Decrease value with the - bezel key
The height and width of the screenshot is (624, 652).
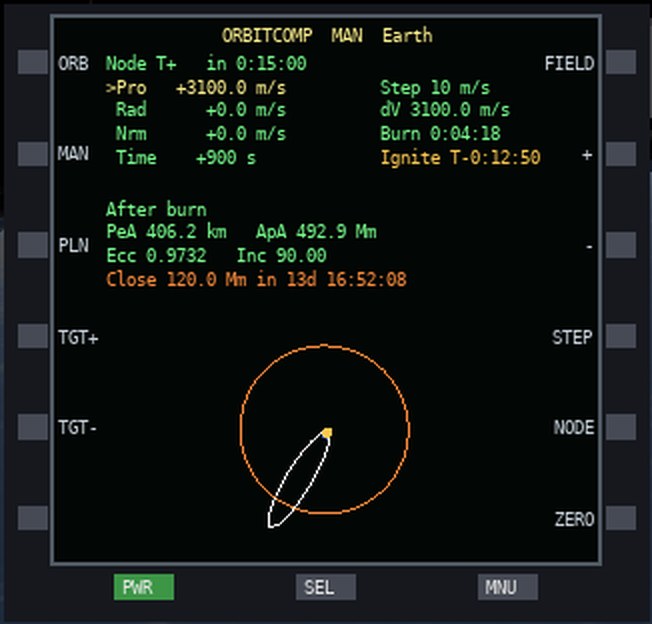(x=621, y=244)
